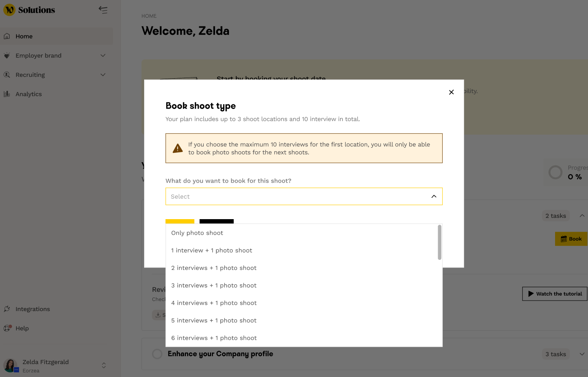Screen dimensions: 588x377
Task: Open the user account switcher arrows
Action: coord(104,365)
